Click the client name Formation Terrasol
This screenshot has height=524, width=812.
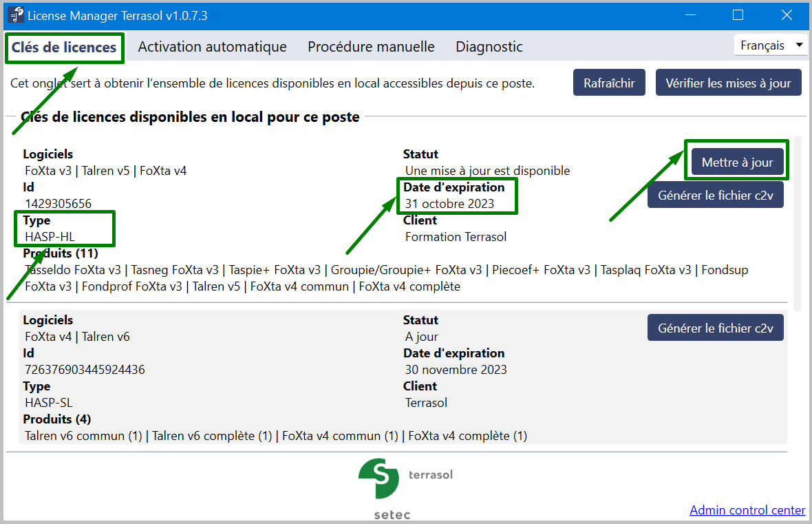coord(456,237)
